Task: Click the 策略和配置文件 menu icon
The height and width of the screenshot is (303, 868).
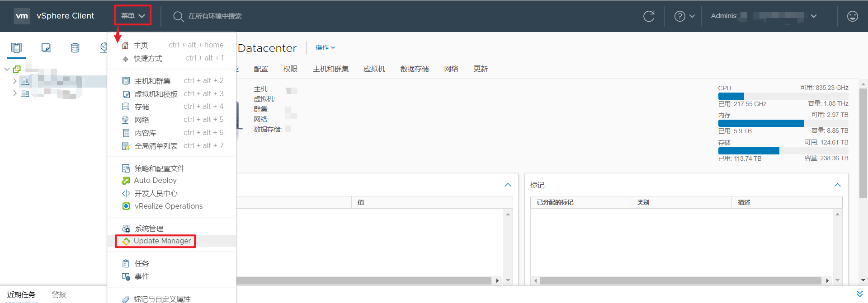Action: point(126,168)
